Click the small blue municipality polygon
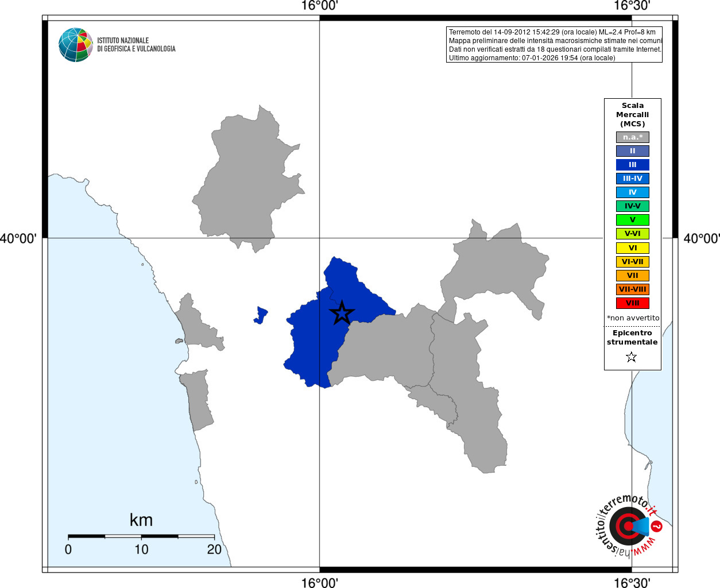 (261, 315)
